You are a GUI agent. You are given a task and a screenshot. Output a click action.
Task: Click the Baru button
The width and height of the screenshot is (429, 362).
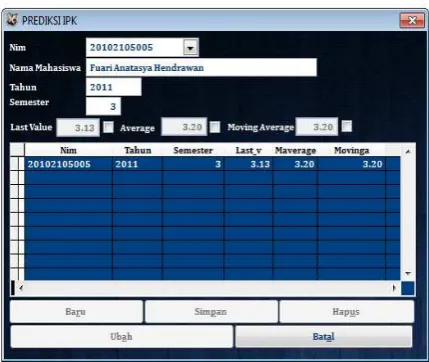coord(76,312)
